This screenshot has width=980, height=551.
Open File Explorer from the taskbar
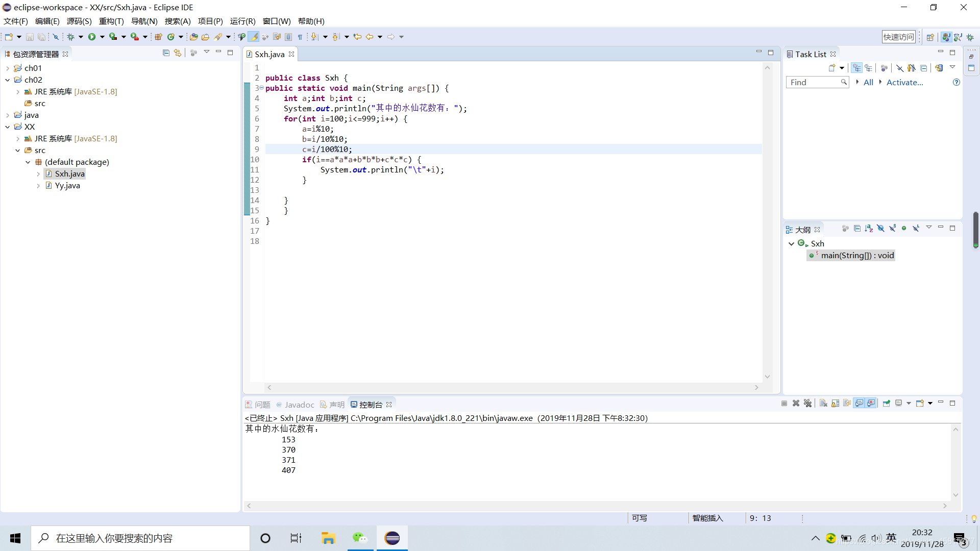click(328, 538)
